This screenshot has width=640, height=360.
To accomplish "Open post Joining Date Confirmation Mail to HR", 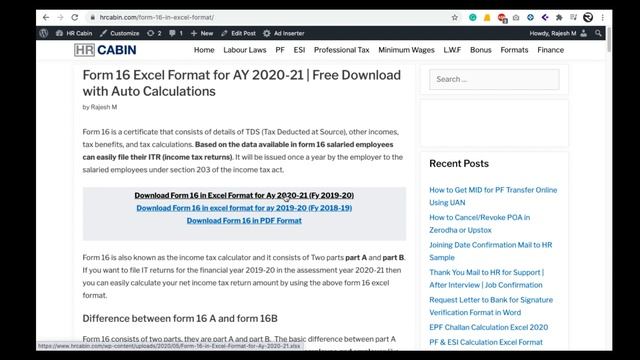I will coord(491,251).
